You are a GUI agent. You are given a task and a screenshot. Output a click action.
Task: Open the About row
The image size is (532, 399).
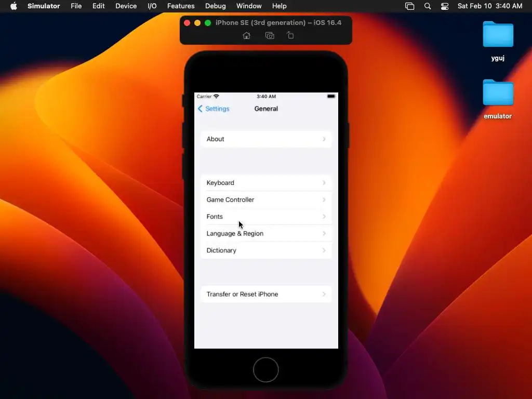pyautogui.click(x=267, y=139)
